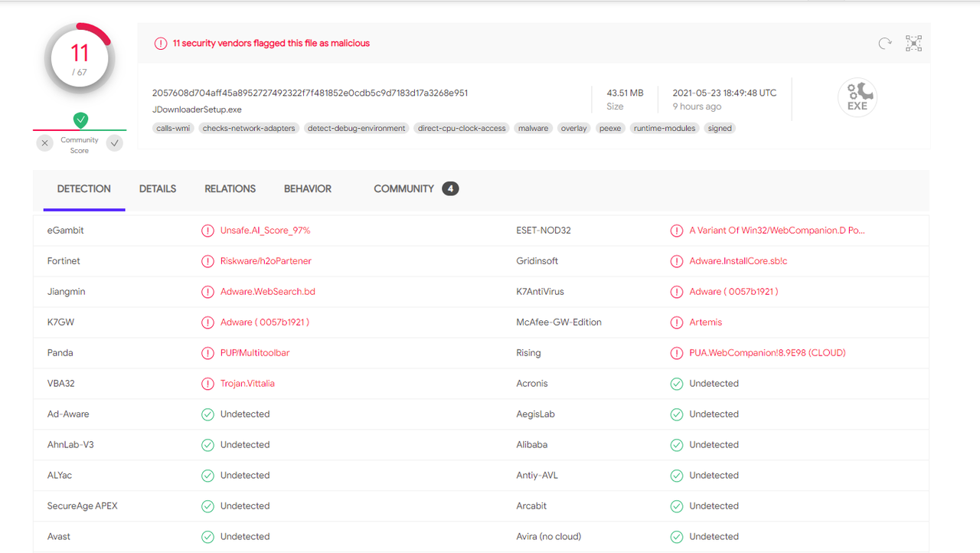
Task: Click the 9 hours ago text
Action: coord(697,106)
